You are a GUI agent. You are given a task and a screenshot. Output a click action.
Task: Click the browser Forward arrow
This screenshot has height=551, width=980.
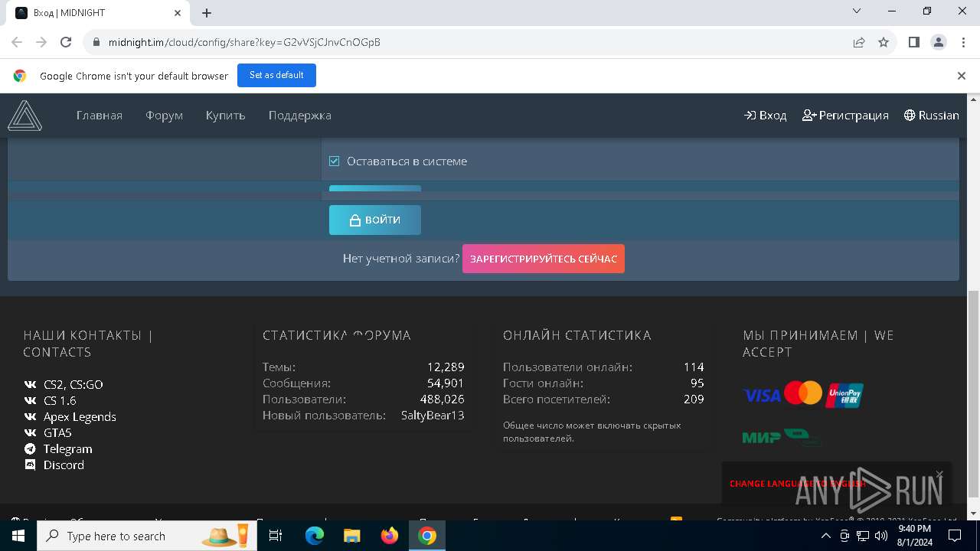(41, 42)
